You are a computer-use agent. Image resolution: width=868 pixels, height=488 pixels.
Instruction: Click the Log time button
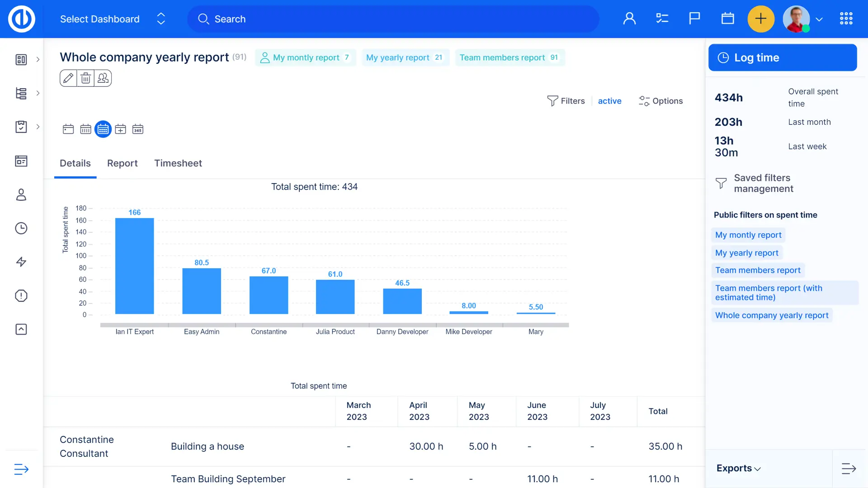click(782, 57)
